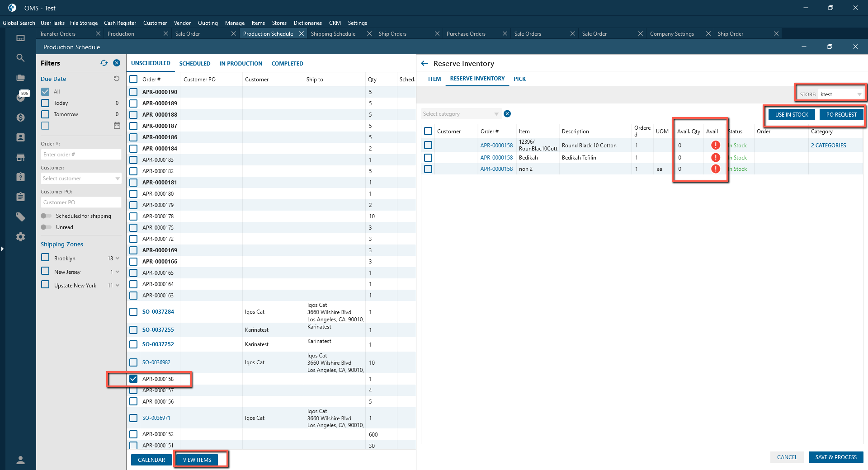Viewport: 868px width, 470px height.
Task: Click the price tag sidebar icon
Action: coord(20,217)
